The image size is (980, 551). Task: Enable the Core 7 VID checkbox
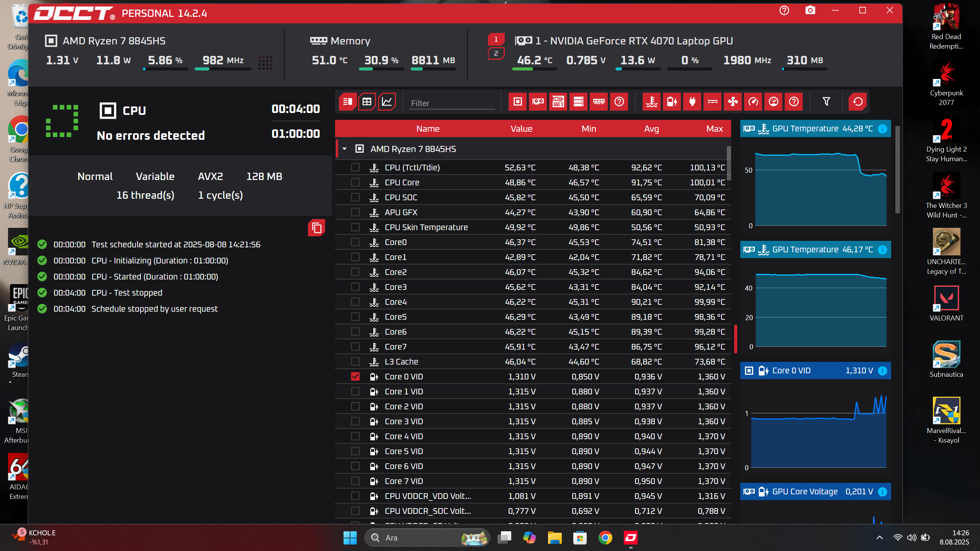(355, 481)
